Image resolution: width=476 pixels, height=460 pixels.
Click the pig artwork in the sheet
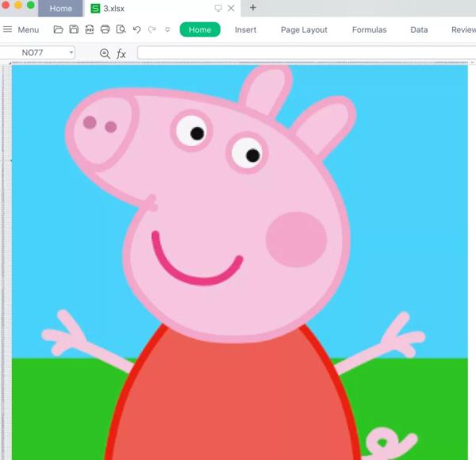240,263
